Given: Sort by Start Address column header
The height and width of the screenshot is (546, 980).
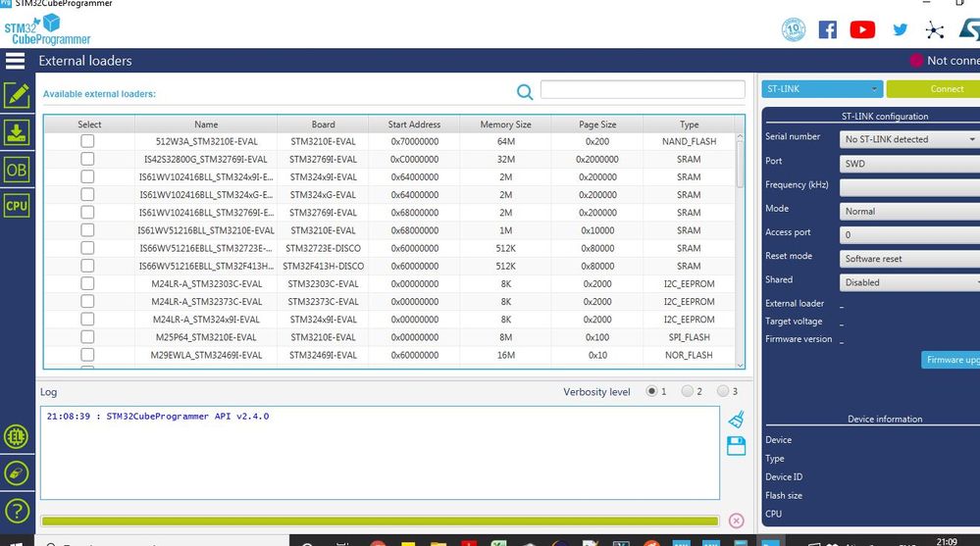Looking at the screenshot, I should (x=414, y=124).
